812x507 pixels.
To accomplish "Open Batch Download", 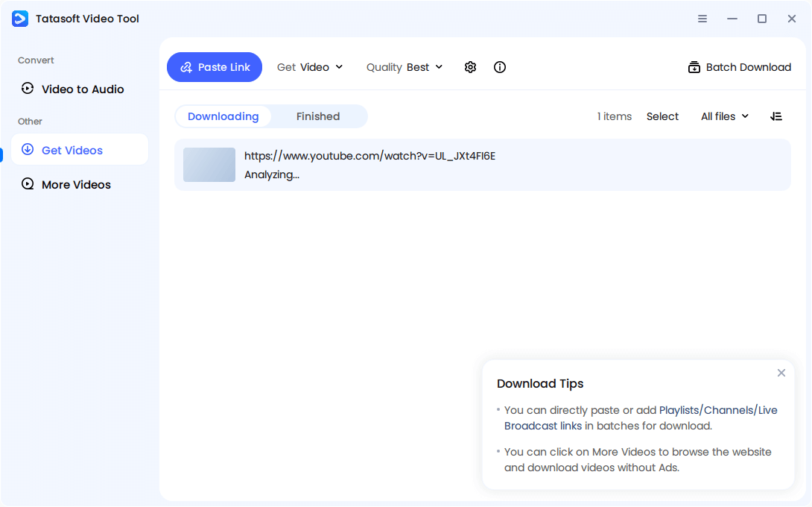I will (739, 67).
